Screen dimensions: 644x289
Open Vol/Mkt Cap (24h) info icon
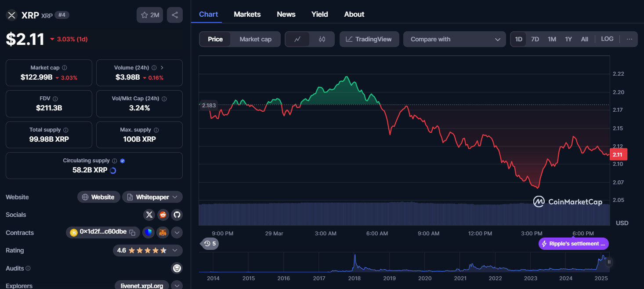164,99
